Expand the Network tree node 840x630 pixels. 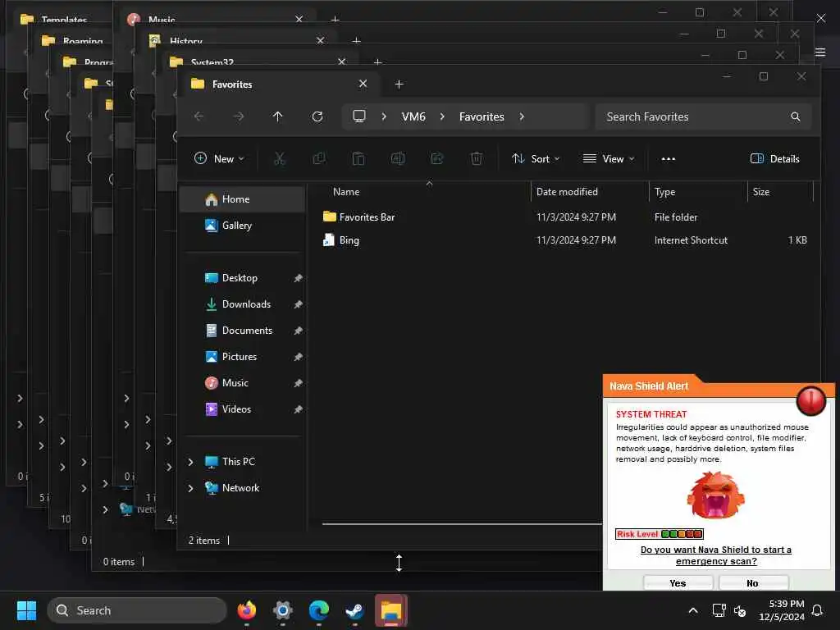pos(190,488)
